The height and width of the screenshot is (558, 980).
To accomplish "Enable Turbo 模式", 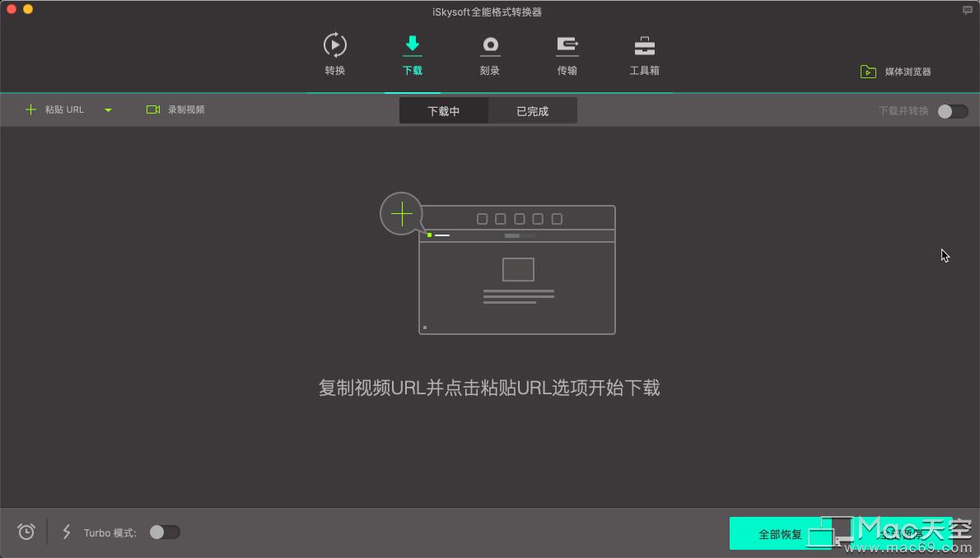I will coord(165,532).
